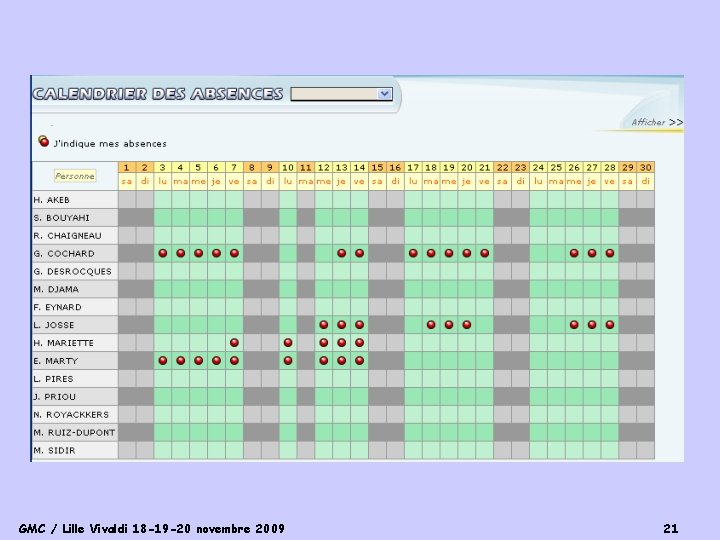This screenshot has height=540, width=720.
Task: Click F. EYNARD's cell on day 10
Action: tap(288, 307)
